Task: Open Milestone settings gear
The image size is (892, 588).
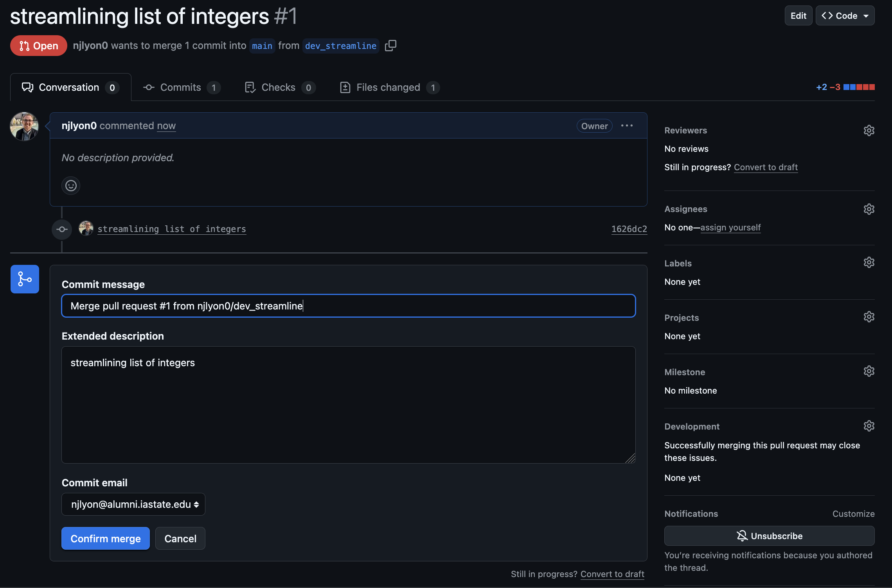Action: (869, 371)
